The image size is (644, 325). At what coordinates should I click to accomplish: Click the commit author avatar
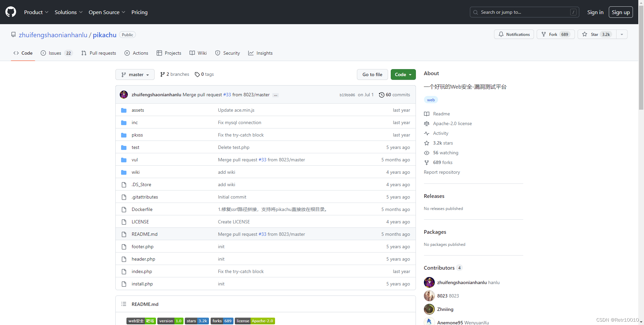[x=124, y=95]
